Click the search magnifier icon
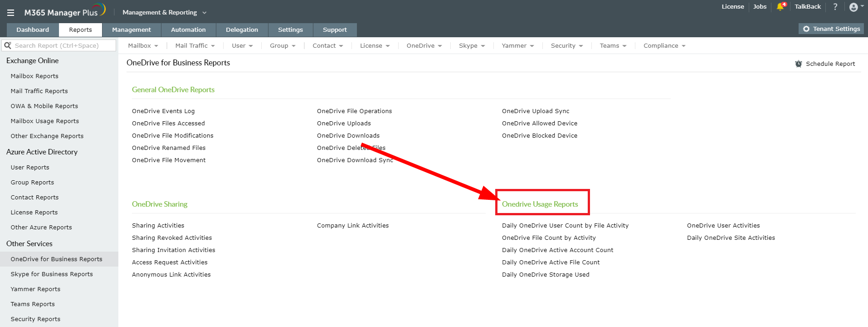868x327 pixels. click(x=8, y=45)
